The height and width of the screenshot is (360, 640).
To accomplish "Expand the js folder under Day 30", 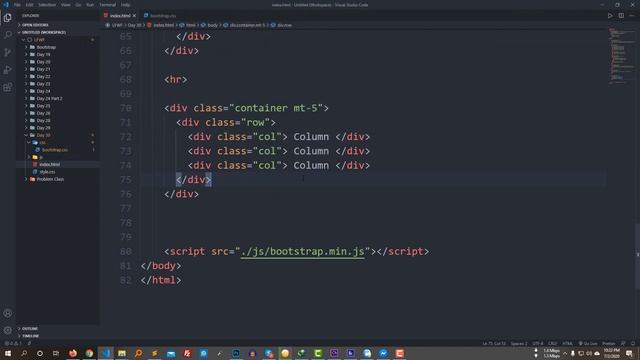I will pyautogui.click(x=57, y=157).
